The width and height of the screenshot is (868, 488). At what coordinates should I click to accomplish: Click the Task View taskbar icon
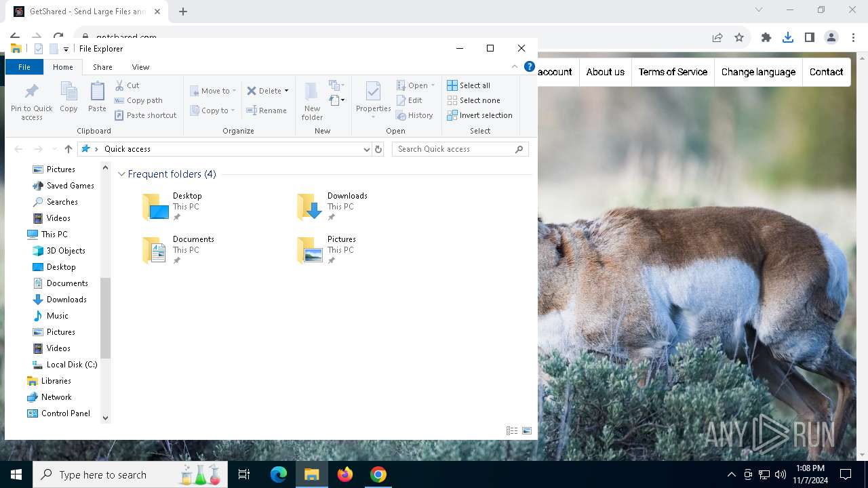click(244, 474)
